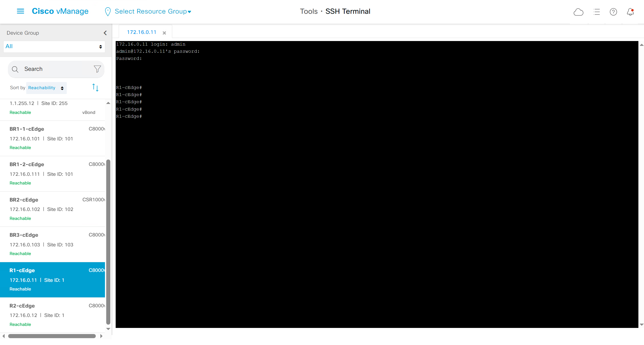644x345 pixels.
Task: Open the help question-mark icon
Action: pyautogui.click(x=613, y=12)
